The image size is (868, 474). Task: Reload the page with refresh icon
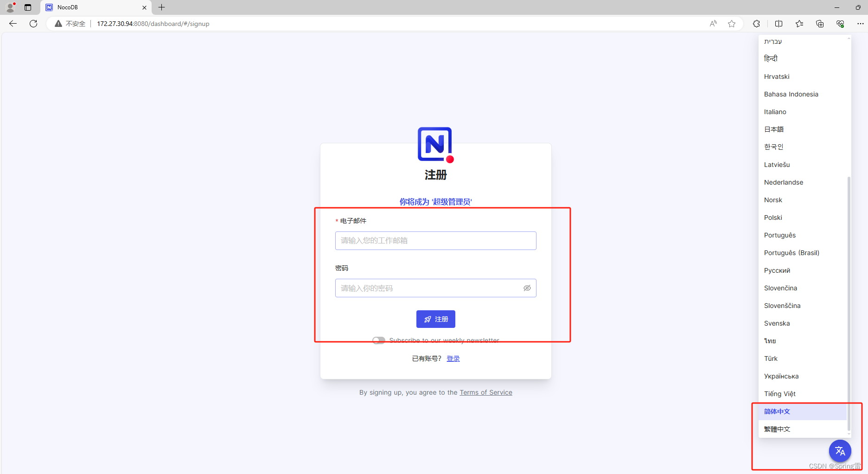33,24
